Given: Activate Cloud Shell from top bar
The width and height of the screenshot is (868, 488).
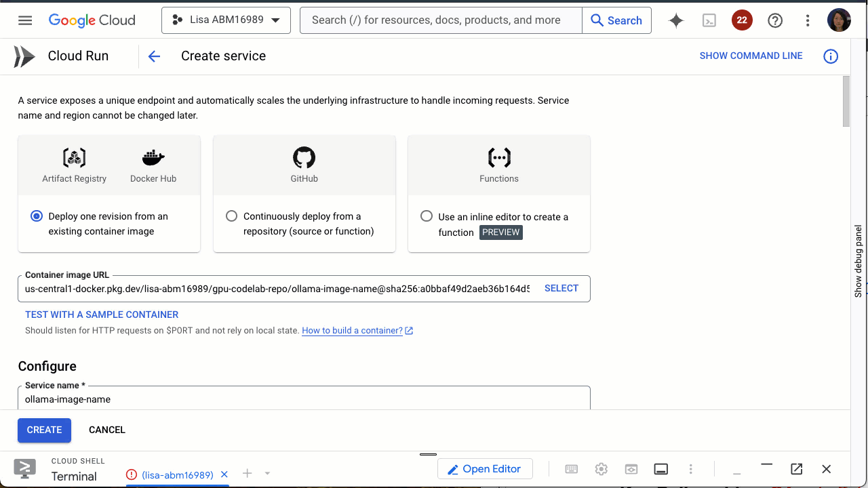Looking at the screenshot, I should point(709,20).
